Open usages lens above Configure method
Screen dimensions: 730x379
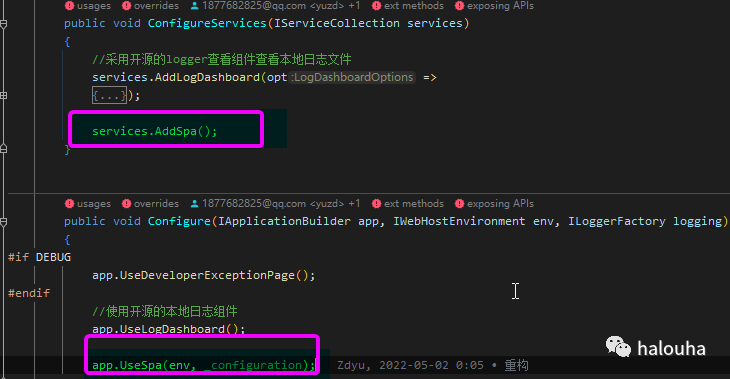pyautogui.click(x=88, y=204)
